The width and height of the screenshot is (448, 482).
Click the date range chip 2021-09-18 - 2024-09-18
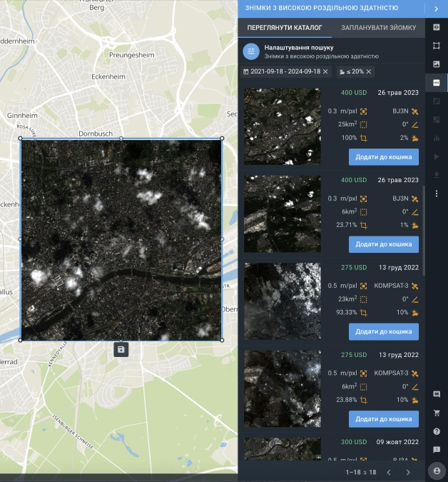tap(285, 71)
